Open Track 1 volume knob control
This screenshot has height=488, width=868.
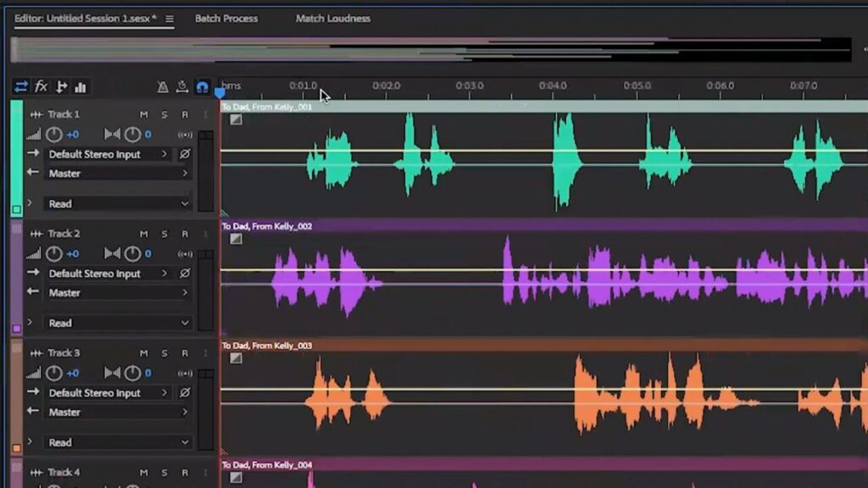click(54, 134)
